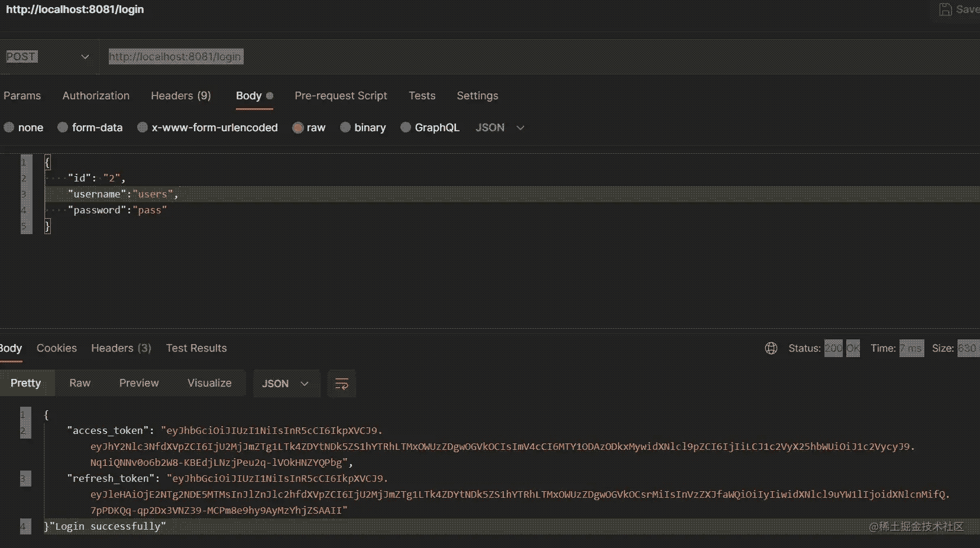980x548 pixels.
Task: Open the Test Results tab
Action: pyautogui.click(x=196, y=348)
